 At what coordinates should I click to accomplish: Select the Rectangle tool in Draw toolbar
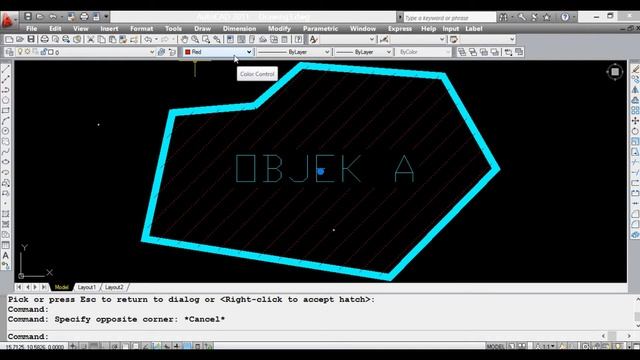tap(6, 111)
